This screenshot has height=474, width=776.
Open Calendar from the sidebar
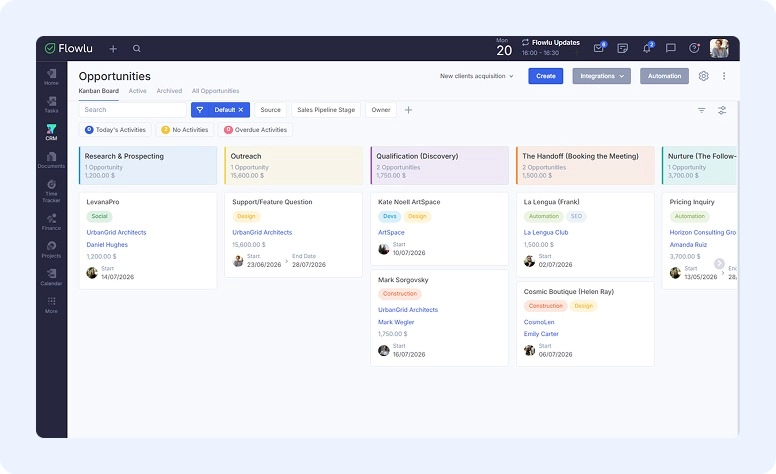coord(51,278)
